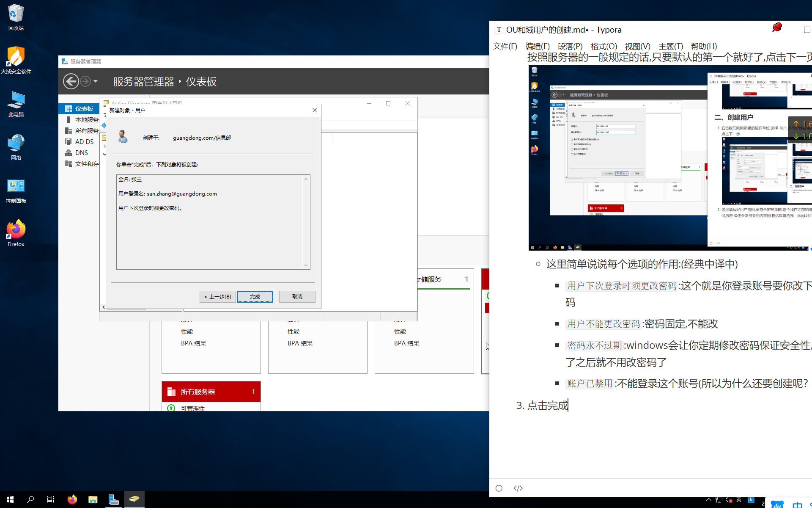This screenshot has width=812, height=508.
Task: Click the 全名: 张三 line in summary
Action: [130, 179]
